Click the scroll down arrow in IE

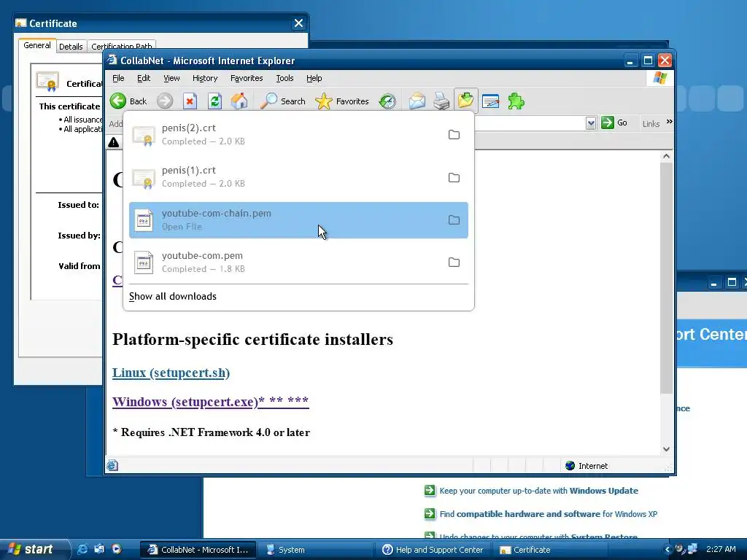click(666, 449)
